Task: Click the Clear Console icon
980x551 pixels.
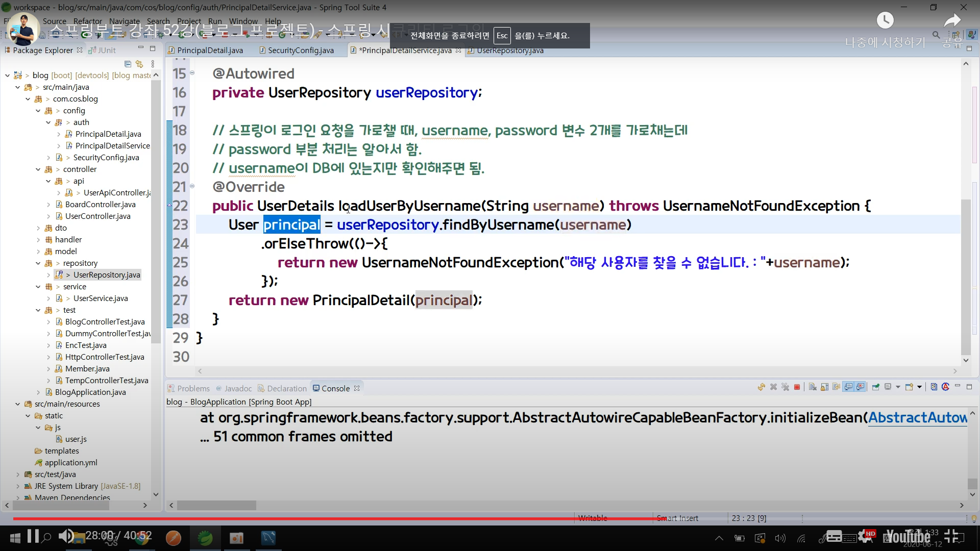Action: 813,387
